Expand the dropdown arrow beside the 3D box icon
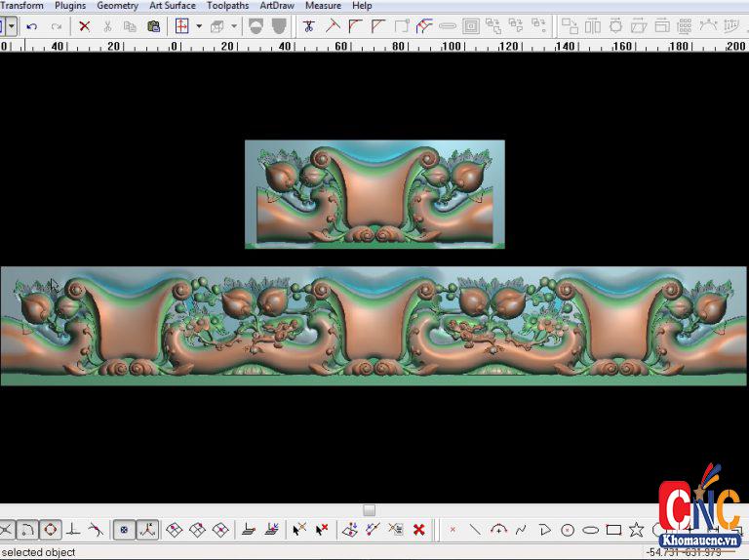The height and width of the screenshot is (560, 749). (234, 26)
